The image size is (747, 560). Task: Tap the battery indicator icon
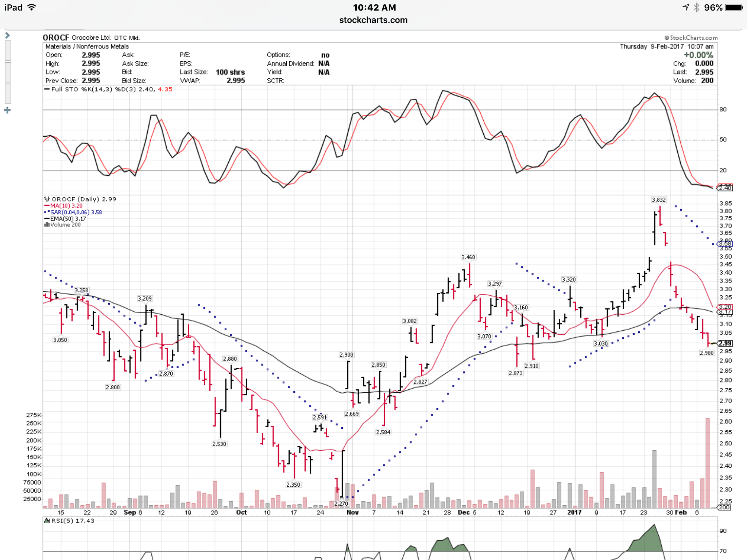click(734, 7)
